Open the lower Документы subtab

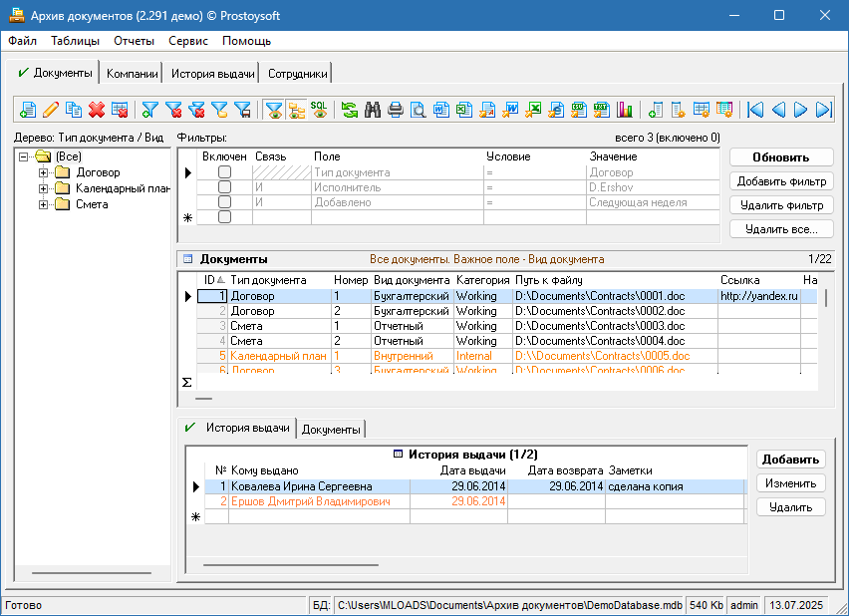point(331,429)
